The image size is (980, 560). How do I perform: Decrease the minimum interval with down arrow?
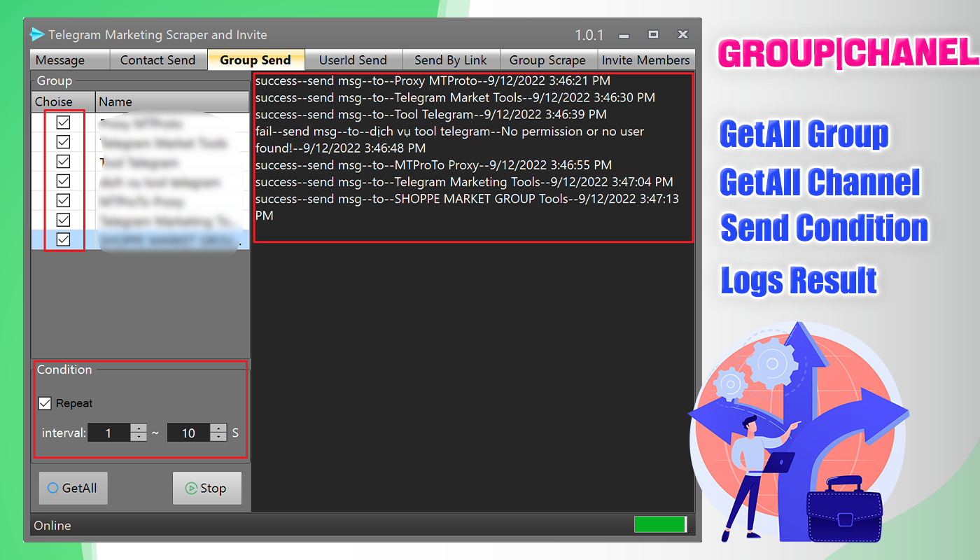139,437
